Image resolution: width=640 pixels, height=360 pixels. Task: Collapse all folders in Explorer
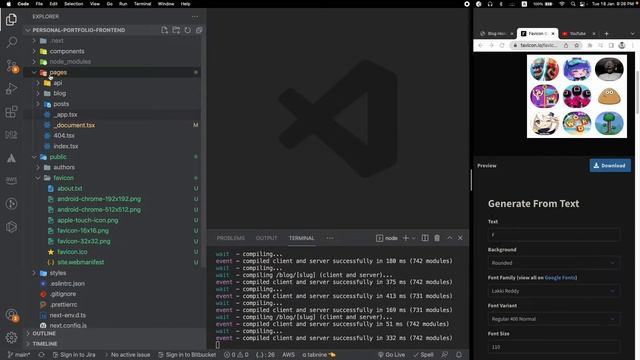[199, 30]
